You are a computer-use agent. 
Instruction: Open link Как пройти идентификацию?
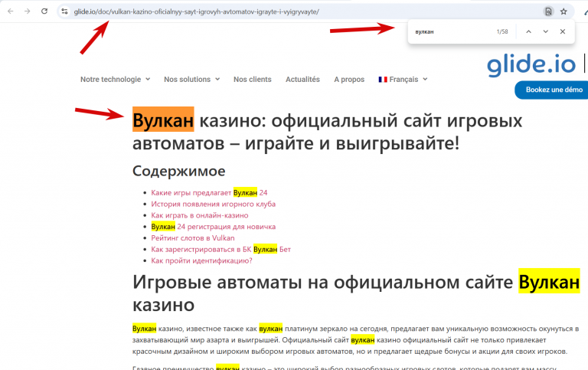[x=202, y=260]
